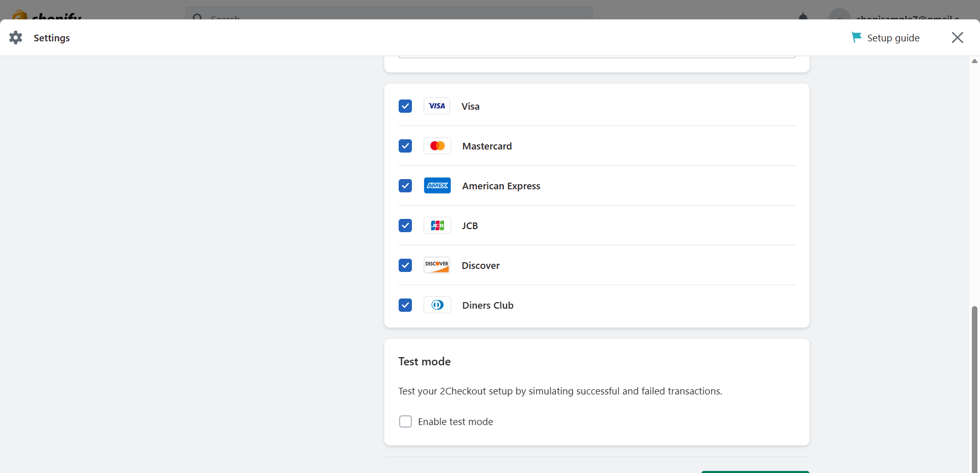Click the American Express logo
Viewport: 980px width, 473px height.
(x=437, y=186)
